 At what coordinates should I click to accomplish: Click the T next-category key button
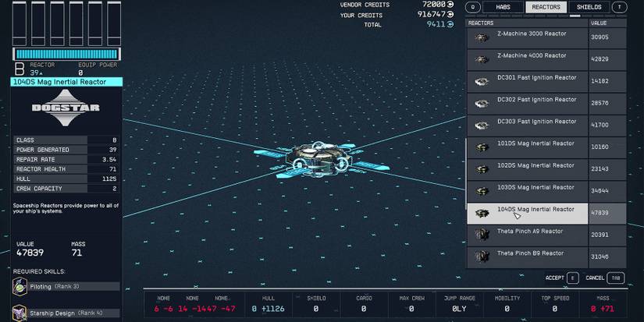619,7
